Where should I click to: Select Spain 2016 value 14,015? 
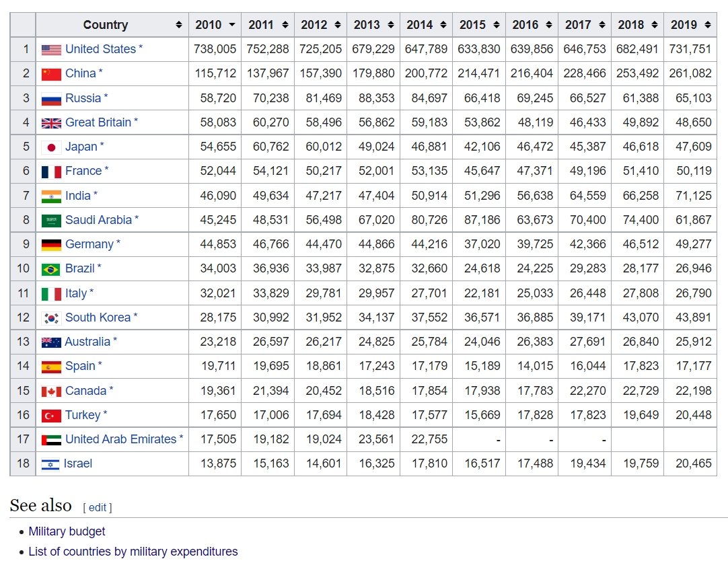point(536,366)
